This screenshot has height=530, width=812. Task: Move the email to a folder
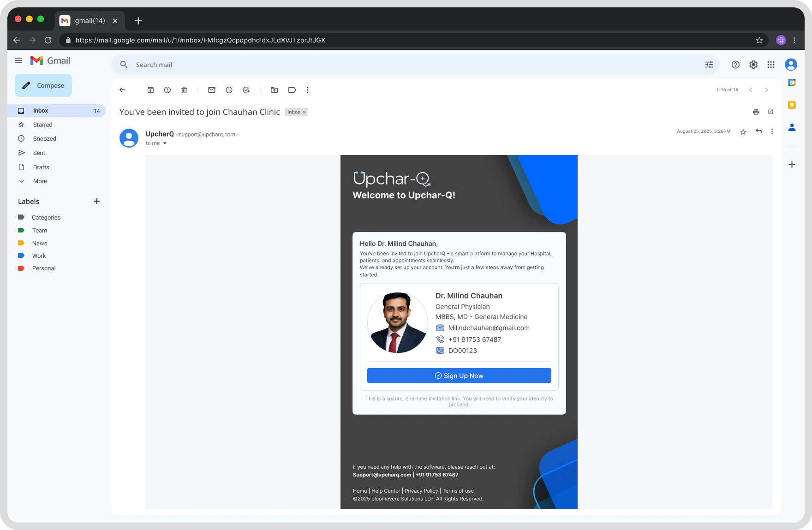click(275, 90)
